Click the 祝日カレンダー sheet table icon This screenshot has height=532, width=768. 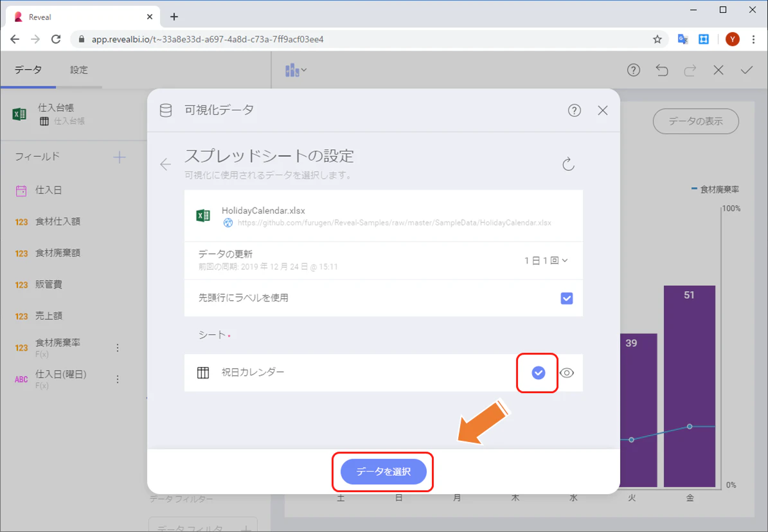click(x=203, y=373)
